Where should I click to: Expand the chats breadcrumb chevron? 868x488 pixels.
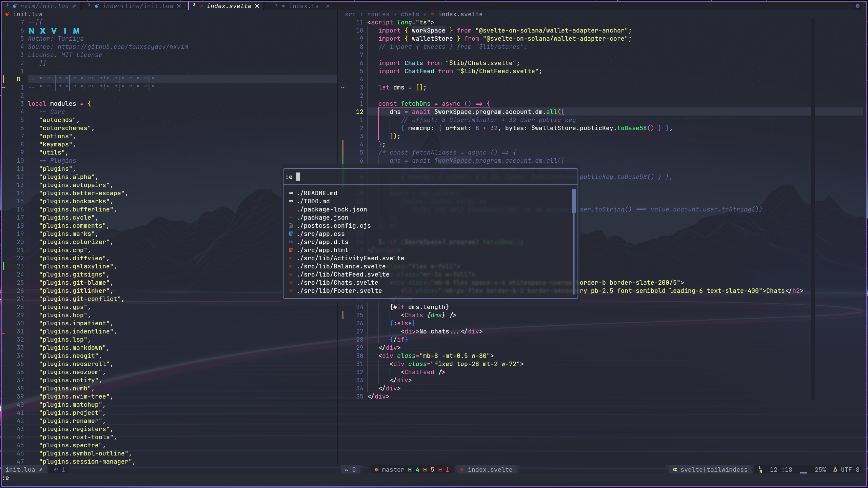pyautogui.click(x=425, y=14)
